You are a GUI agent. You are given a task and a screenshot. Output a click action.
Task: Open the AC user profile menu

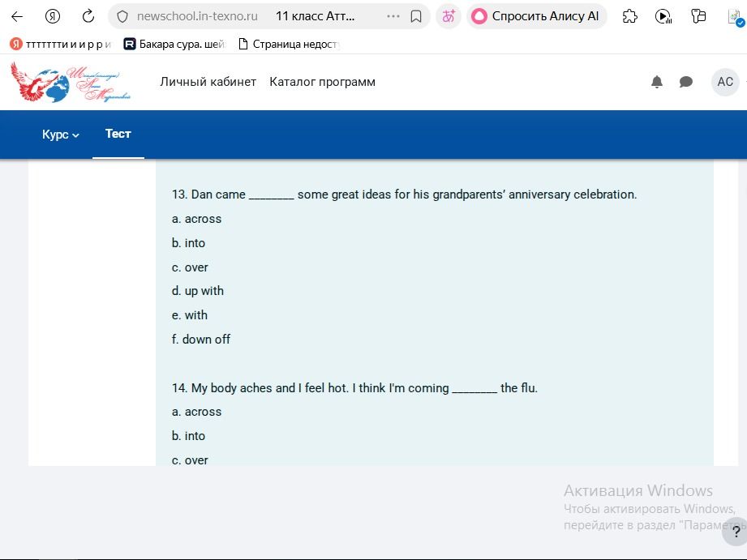[725, 82]
